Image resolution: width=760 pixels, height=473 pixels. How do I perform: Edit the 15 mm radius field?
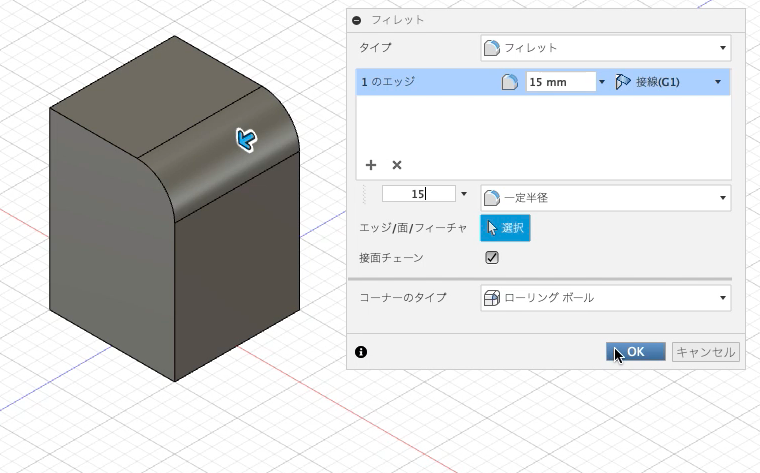[x=561, y=82]
